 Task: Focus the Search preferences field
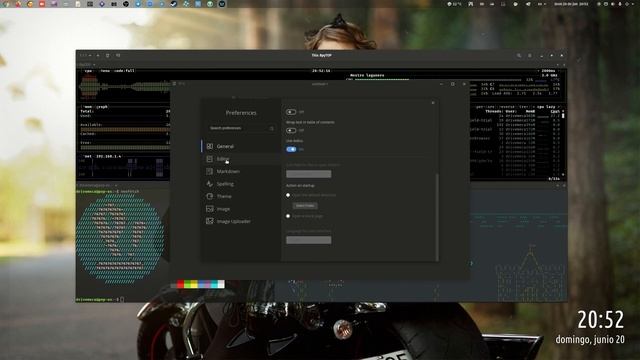(x=241, y=128)
